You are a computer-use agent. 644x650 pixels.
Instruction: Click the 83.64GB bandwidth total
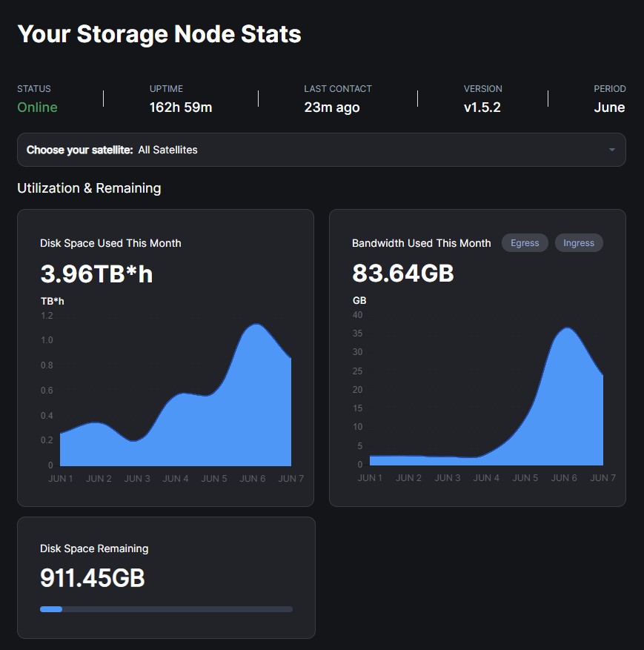pyautogui.click(x=403, y=273)
